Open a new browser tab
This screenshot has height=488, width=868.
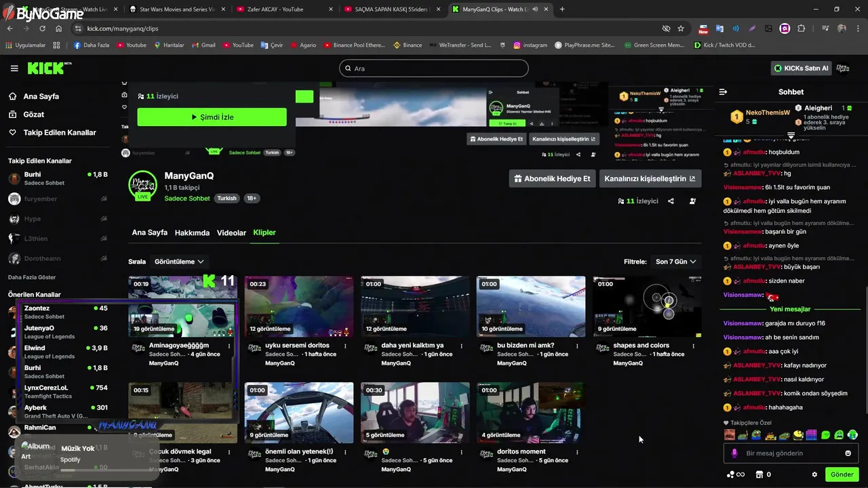click(x=562, y=9)
